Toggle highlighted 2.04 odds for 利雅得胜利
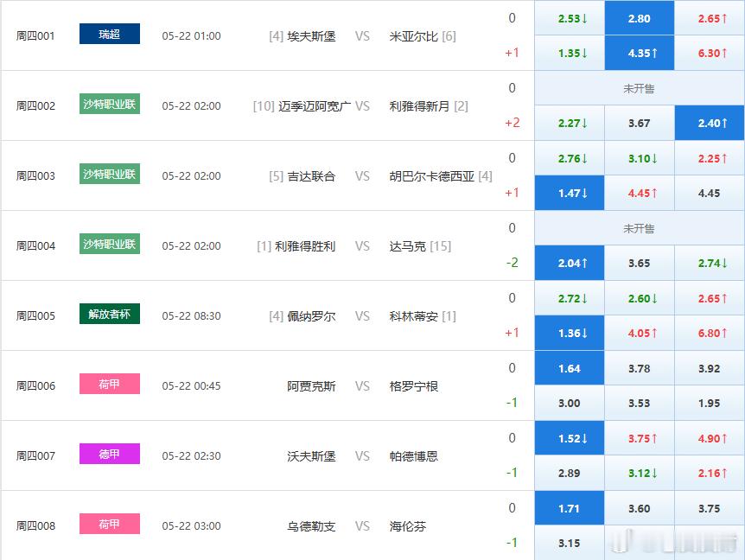The image size is (745, 560). pos(570,263)
